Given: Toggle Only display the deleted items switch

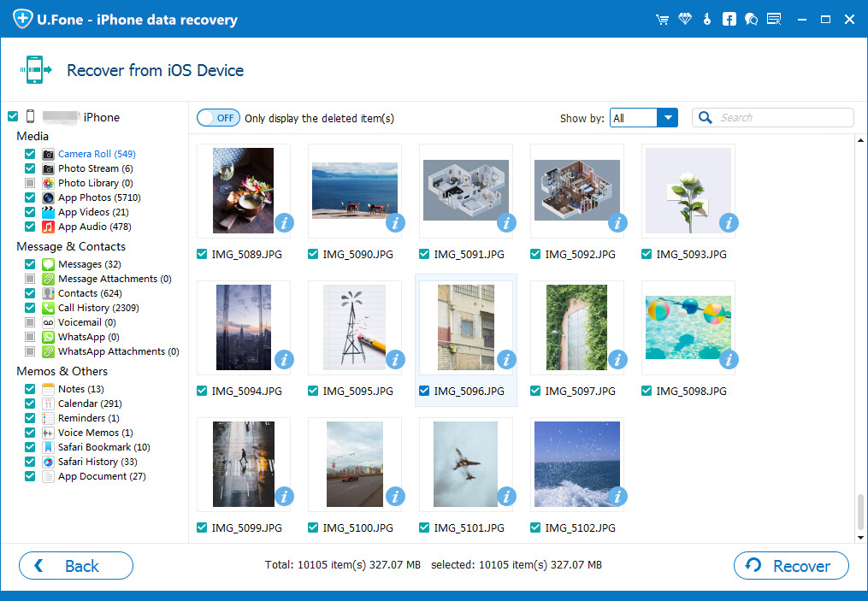Looking at the screenshot, I should [218, 118].
